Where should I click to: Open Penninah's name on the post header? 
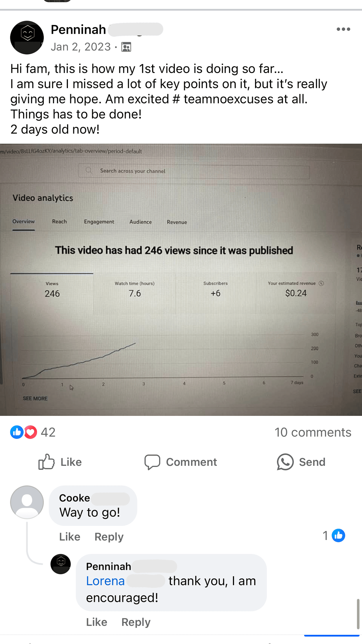78,29
